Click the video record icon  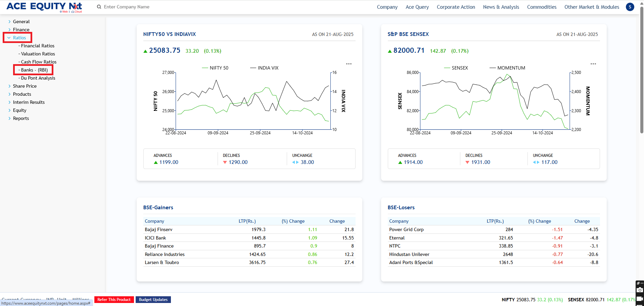point(640,299)
